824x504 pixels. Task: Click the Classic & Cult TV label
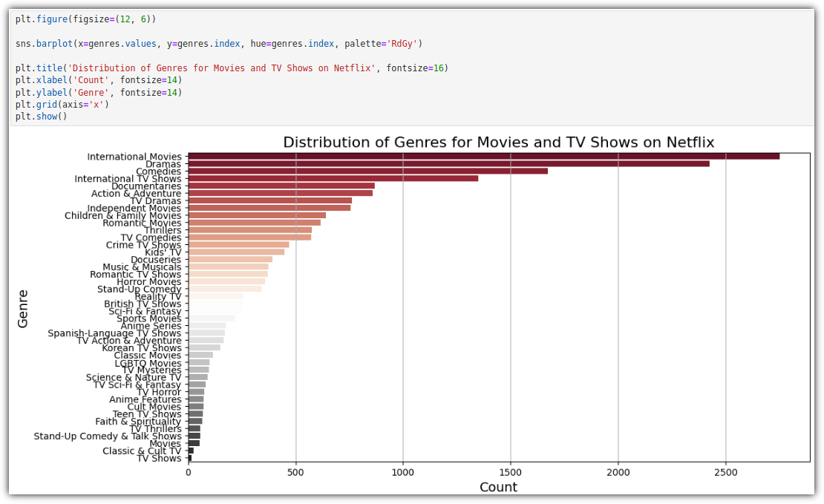[141, 451]
